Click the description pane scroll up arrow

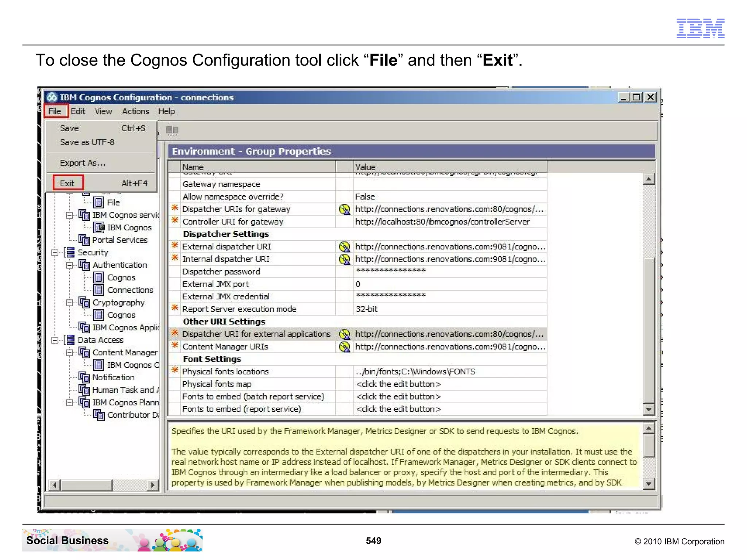[649, 428]
